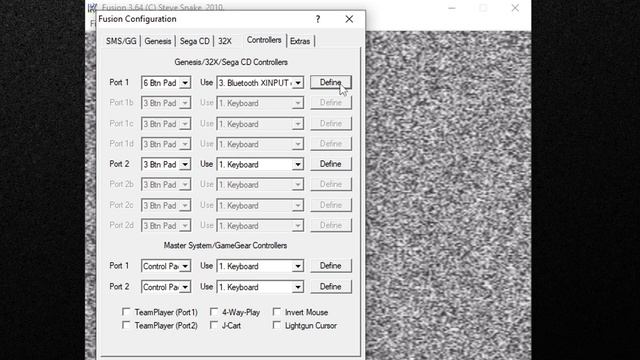Click Define for Master System Port 2
Viewport: 640px width, 360px height.
pos(331,287)
